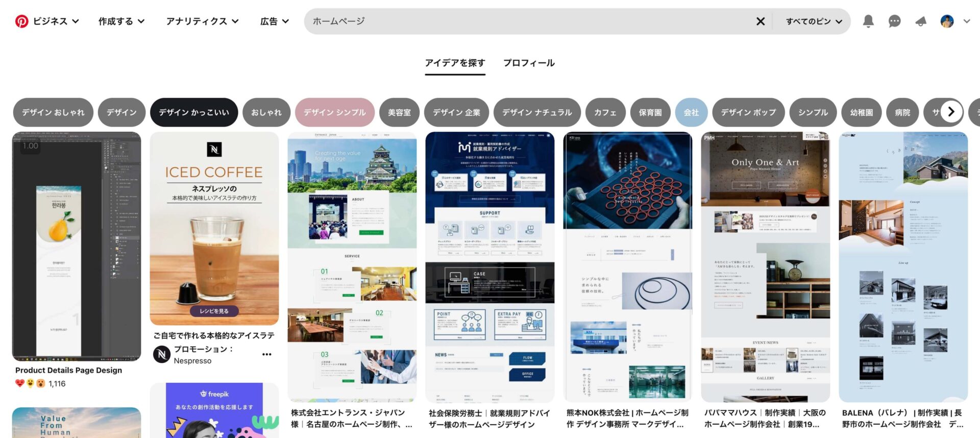Click the ご自宅で作れる本格的なアイスラテ title
Screen dimensions: 980x438
tap(214, 335)
